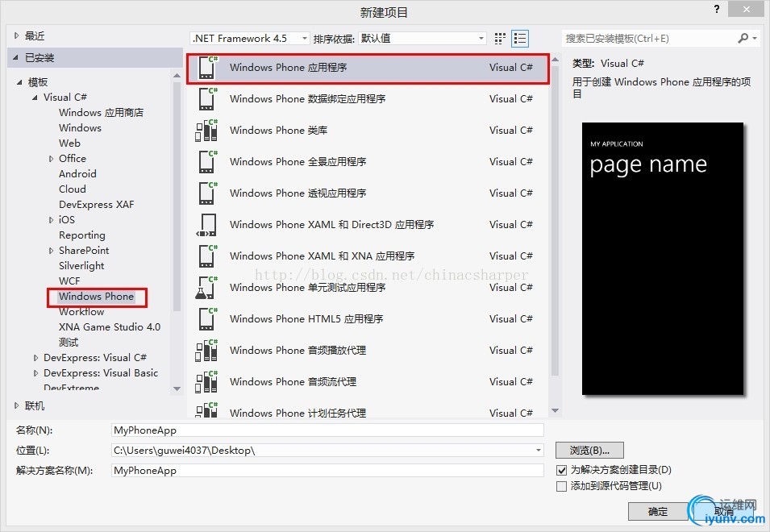Select XNA Game Studio 4.0 category
Image resolution: width=770 pixels, height=532 pixels.
click(110, 326)
